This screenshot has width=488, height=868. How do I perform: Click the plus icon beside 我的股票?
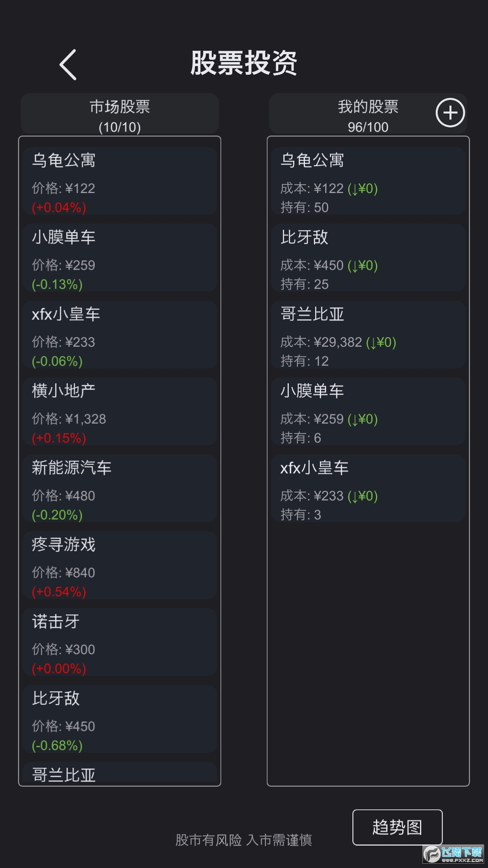coord(450,113)
